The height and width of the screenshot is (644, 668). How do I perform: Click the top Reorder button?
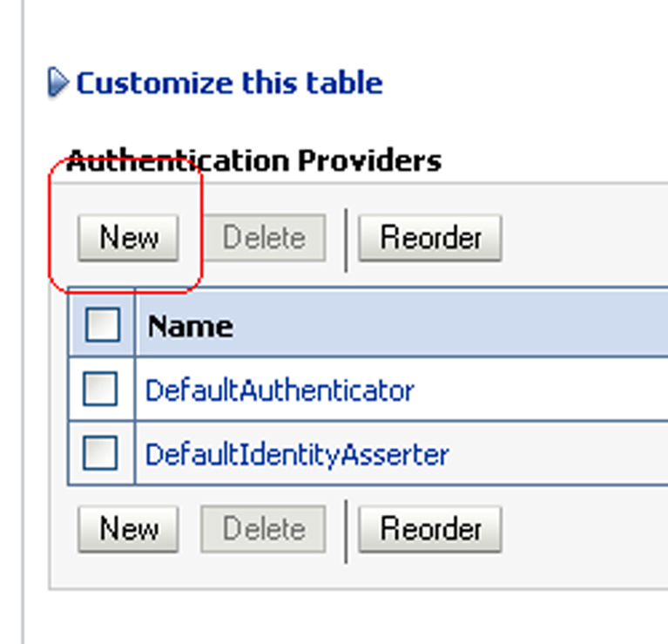point(430,238)
